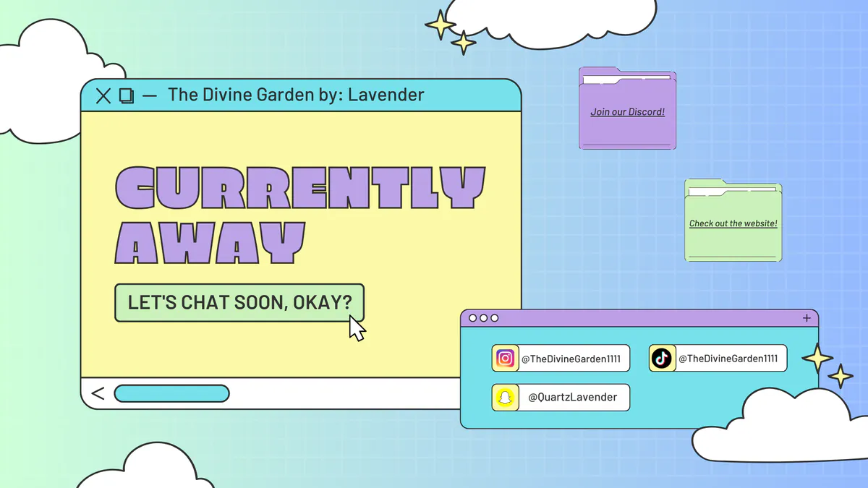Click the X close icon in Divine Garden window

[103, 95]
